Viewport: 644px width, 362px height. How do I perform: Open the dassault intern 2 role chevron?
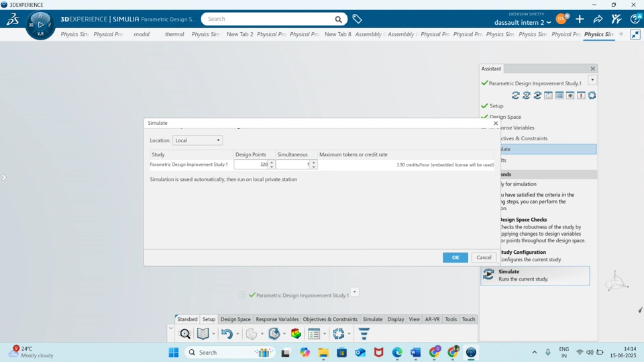click(549, 23)
